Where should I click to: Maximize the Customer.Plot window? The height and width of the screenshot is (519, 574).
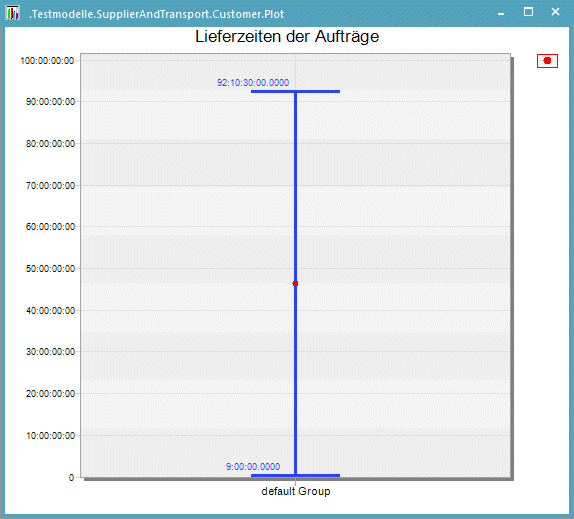click(528, 12)
